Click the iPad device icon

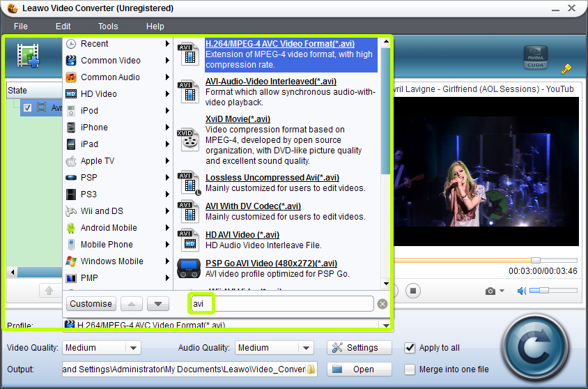point(71,144)
